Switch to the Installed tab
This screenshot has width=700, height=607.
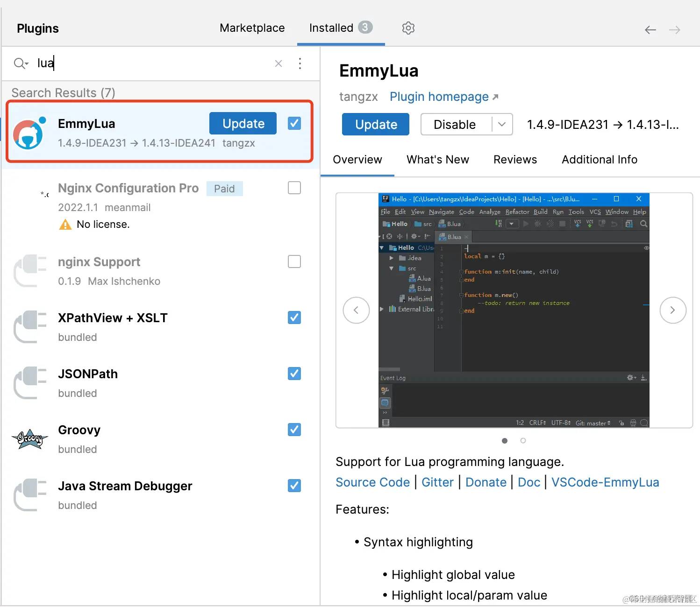(341, 28)
